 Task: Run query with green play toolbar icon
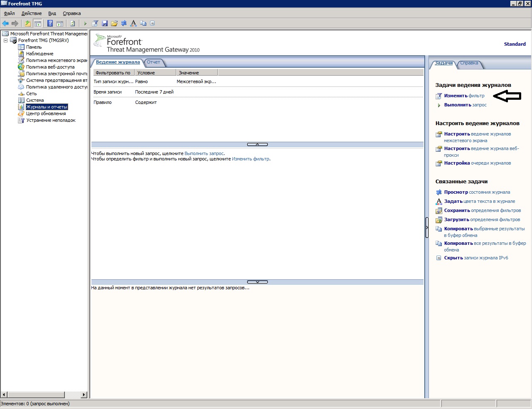click(85, 23)
